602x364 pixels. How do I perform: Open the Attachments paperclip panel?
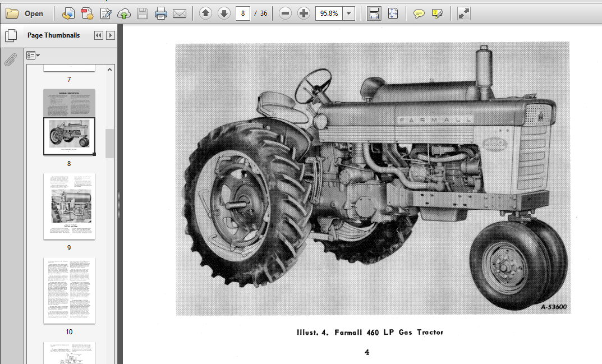[11, 59]
